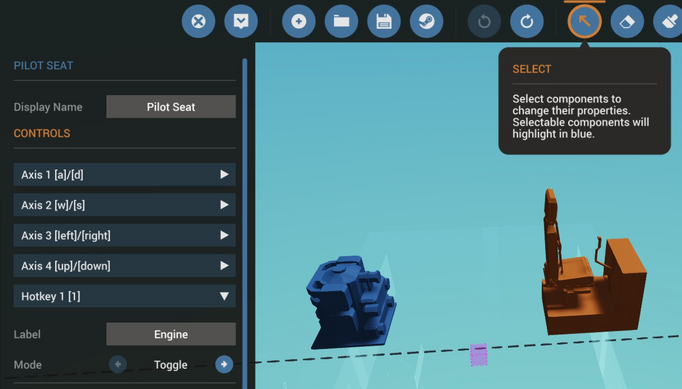Viewport: 682px width, 389px height.
Task: Expand the Axis 4 [up]/[down] section
Action: point(125,266)
